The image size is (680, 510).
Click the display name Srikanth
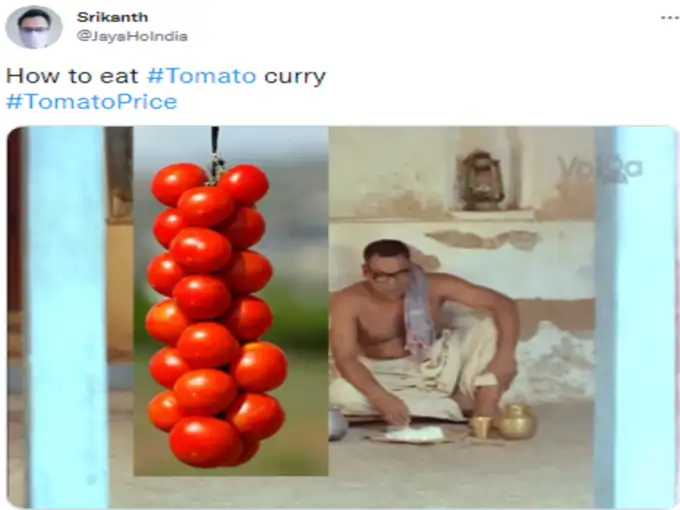coord(112,17)
